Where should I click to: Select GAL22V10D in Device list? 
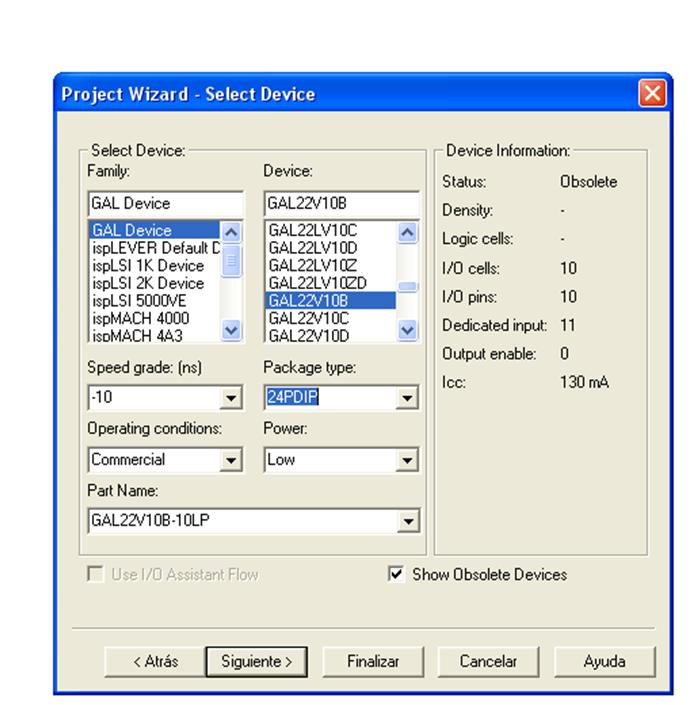tap(331, 335)
